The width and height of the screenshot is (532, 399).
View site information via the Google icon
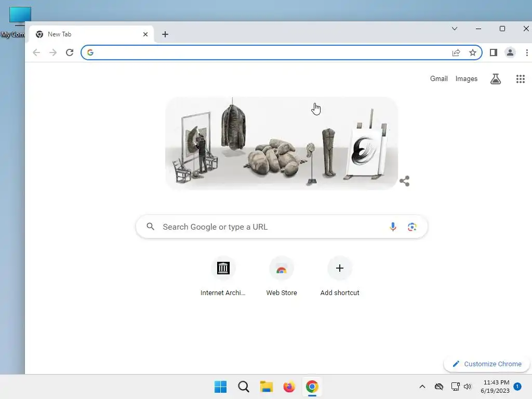click(90, 52)
